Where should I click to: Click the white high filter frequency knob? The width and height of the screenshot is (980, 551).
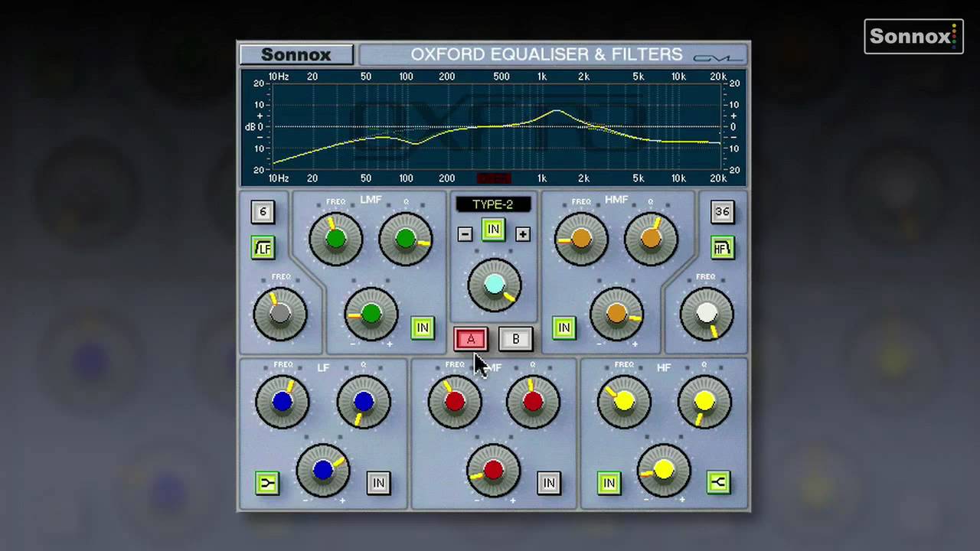(707, 314)
